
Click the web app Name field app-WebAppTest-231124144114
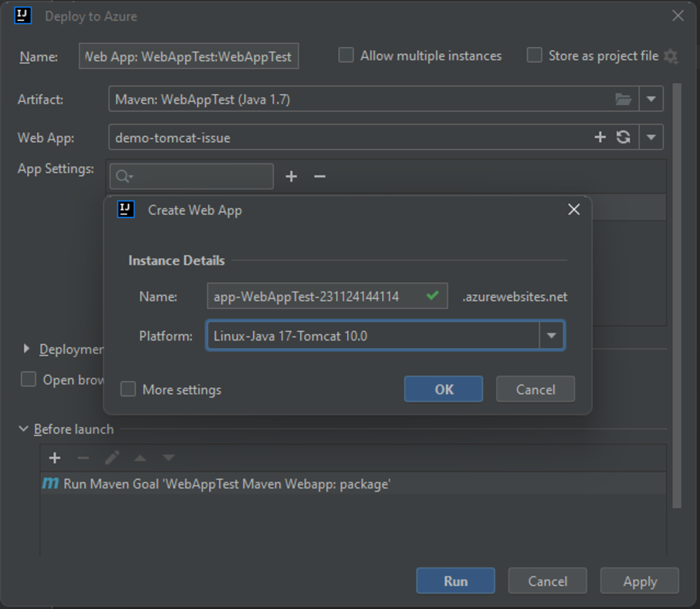point(327,296)
